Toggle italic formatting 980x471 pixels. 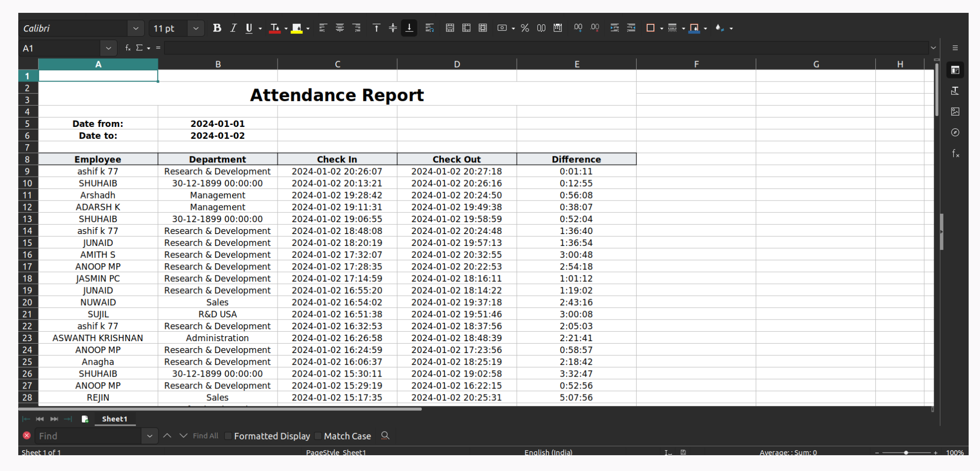pyautogui.click(x=233, y=28)
